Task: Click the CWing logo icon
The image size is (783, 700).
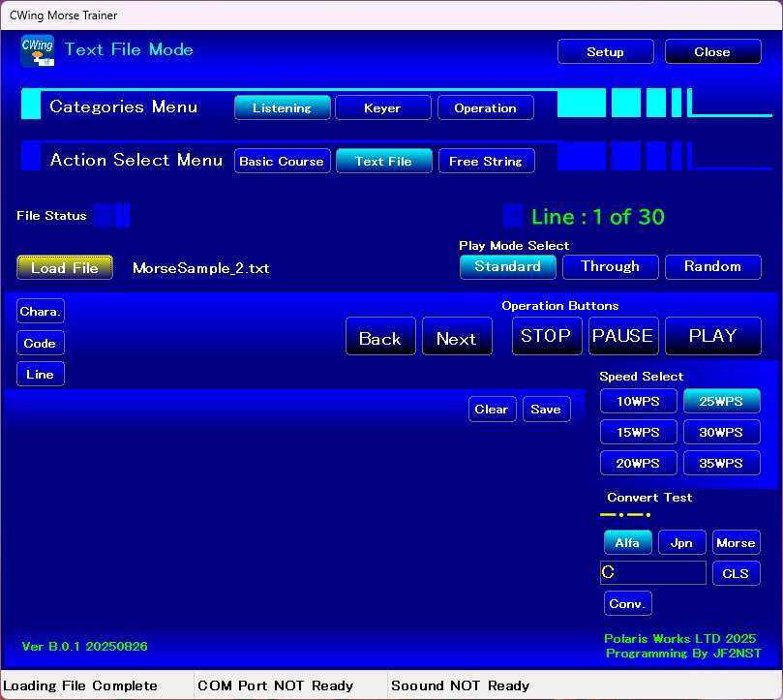Action: point(37,50)
